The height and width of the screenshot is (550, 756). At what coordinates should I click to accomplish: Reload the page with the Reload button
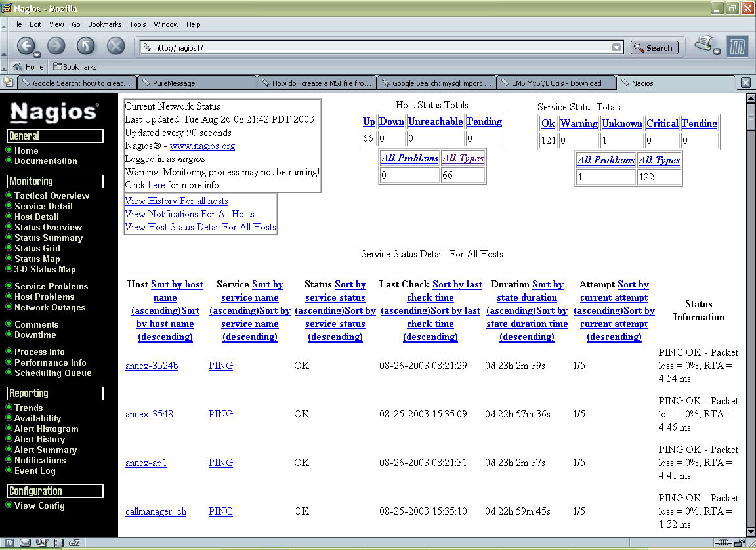pyautogui.click(x=86, y=47)
